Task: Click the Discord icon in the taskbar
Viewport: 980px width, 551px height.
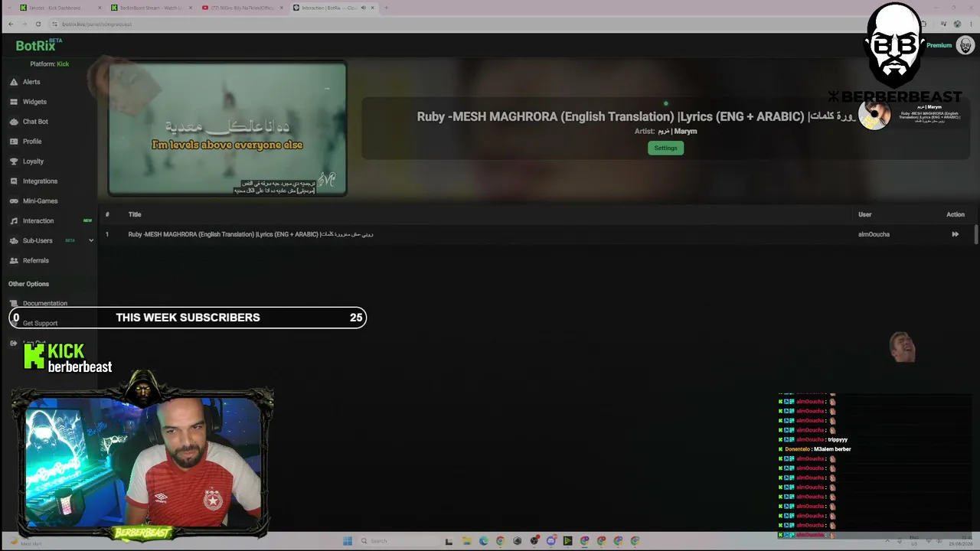Action: [550, 541]
